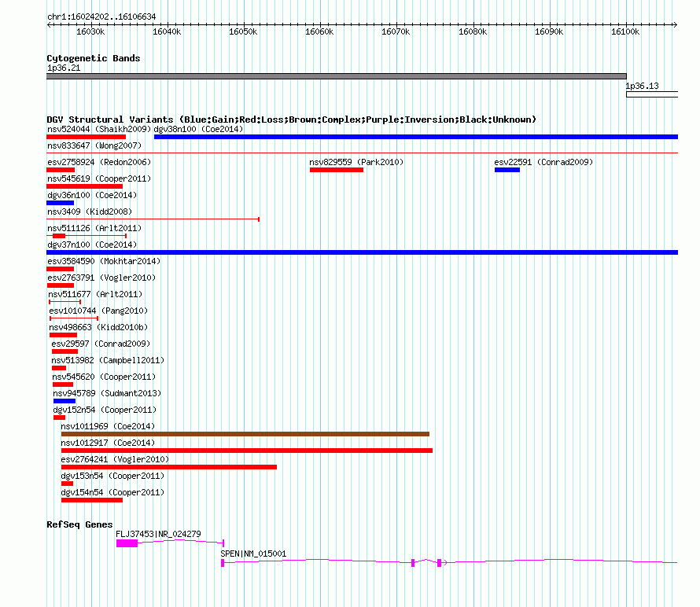The width and height of the screenshot is (700, 607).
Task: Click the 16100k ruler position
Action: point(625,31)
